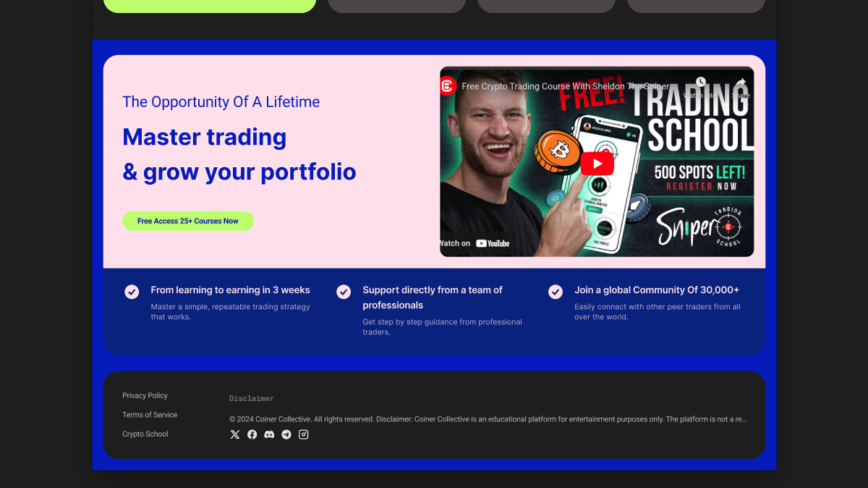Viewport: 868px width, 488px height.
Task: Open the Instagram icon in footer
Action: (304, 434)
